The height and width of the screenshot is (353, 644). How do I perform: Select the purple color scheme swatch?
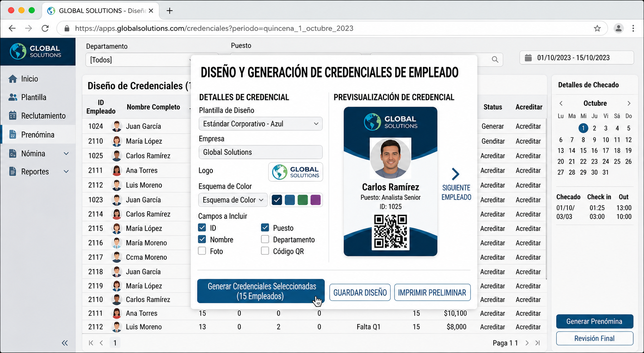point(316,200)
